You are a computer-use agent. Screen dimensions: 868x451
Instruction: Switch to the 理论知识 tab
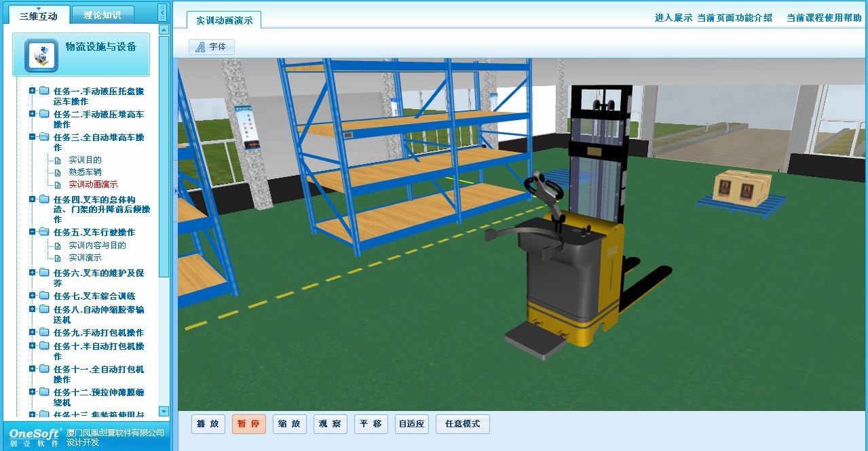102,15
